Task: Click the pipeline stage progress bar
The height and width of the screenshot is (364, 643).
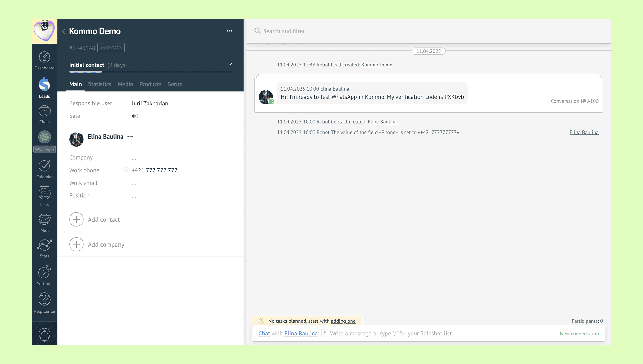Action: pyautogui.click(x=151, y=72)
